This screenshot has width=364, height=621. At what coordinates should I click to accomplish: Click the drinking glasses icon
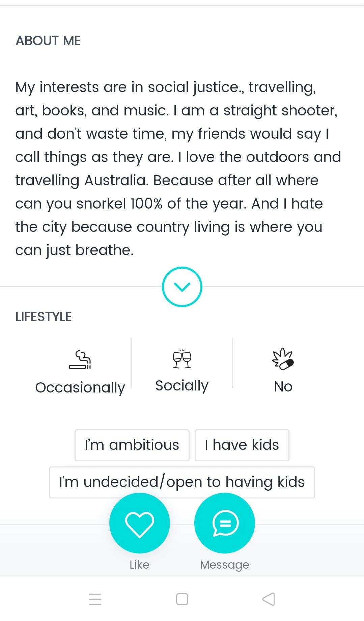182,359
